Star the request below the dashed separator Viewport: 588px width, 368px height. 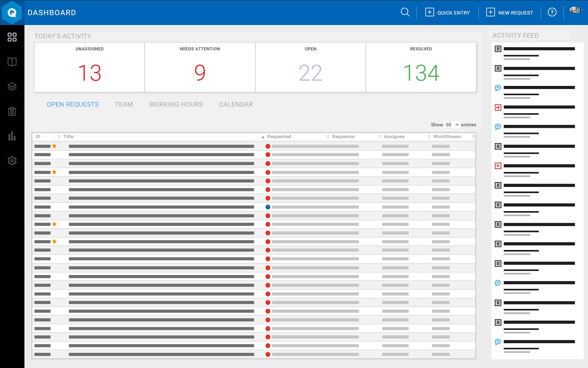(x=54, y=224)
